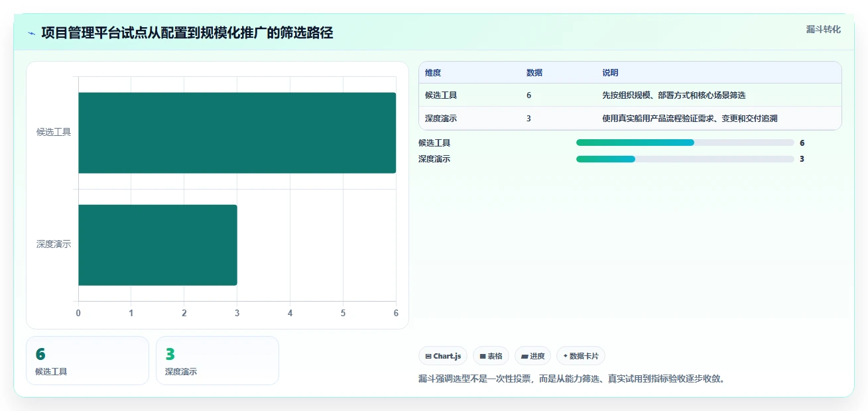Click the 候选工具 progress label

pos(434,143)
